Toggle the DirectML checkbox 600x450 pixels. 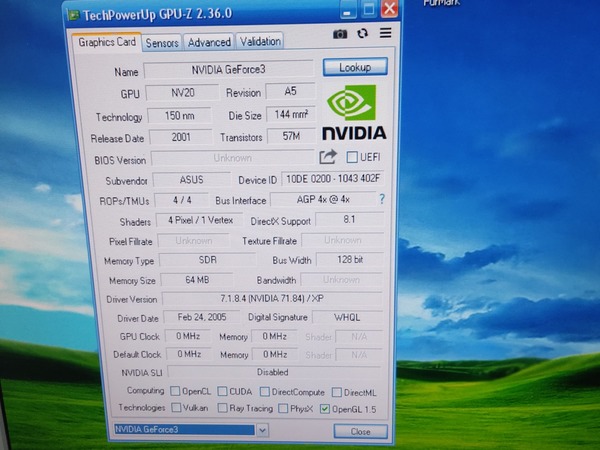337,392
